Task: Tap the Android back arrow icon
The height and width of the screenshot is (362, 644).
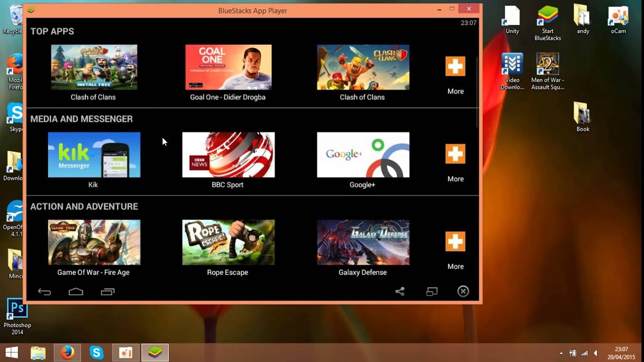Action: (44, 292)
